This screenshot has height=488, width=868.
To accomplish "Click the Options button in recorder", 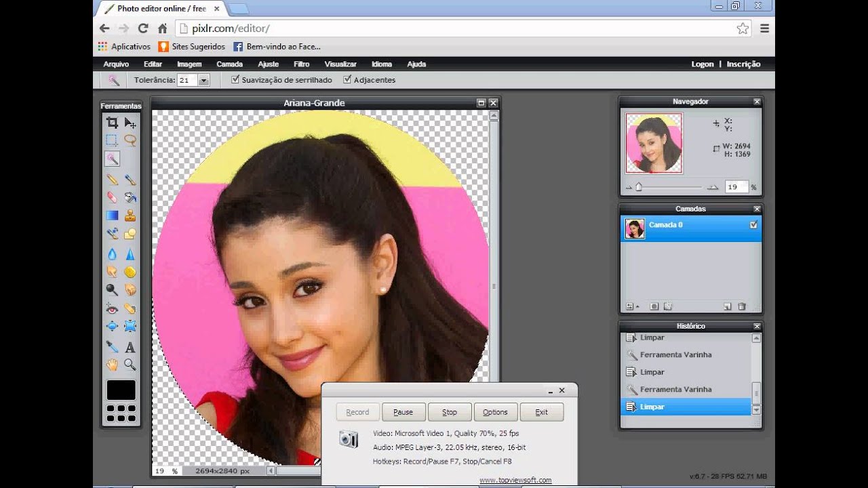I will point(495,412).
